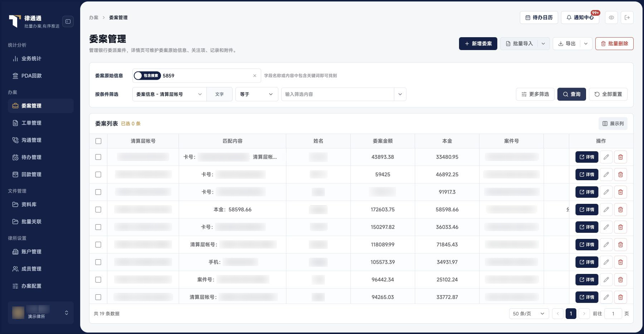Expand the 演示律所 account switcher
Image resolution: width=644 pixels, height=334 pixels.
(41, 313)
